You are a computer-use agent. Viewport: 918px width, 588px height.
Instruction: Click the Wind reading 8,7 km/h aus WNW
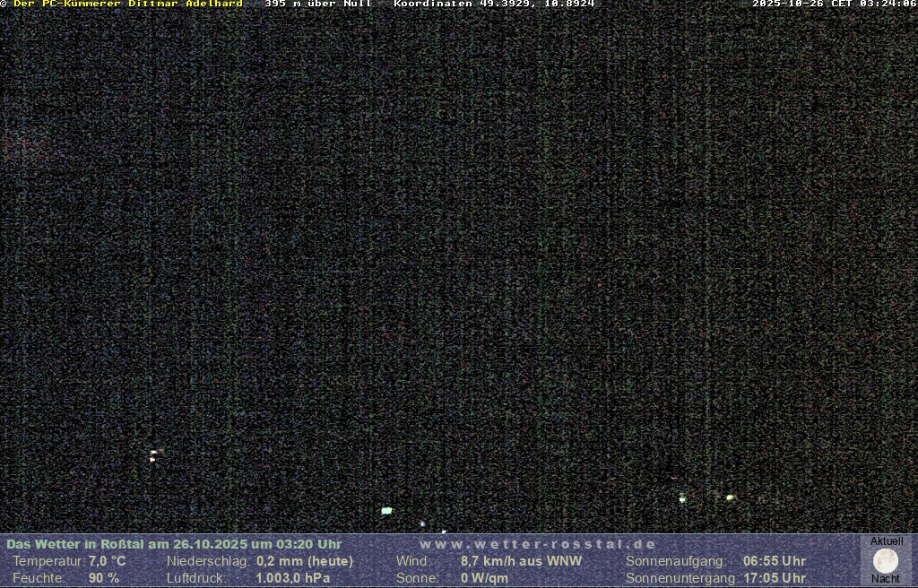[521, 561]
